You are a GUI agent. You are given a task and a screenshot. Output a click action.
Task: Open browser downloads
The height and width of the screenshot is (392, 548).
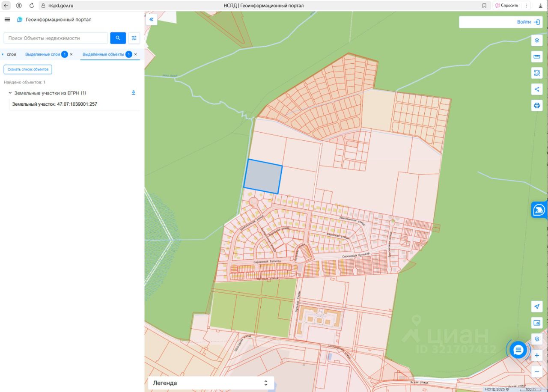pos(540,6)
